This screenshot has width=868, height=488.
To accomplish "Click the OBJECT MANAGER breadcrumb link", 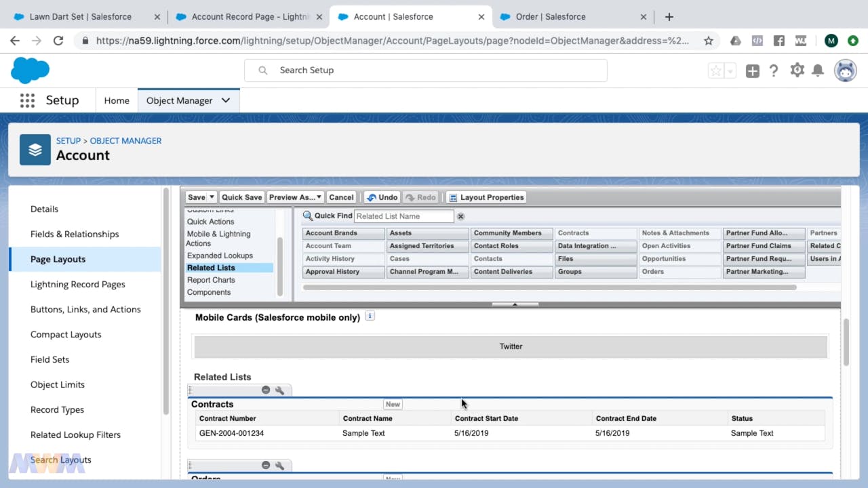I will point(125,141).
